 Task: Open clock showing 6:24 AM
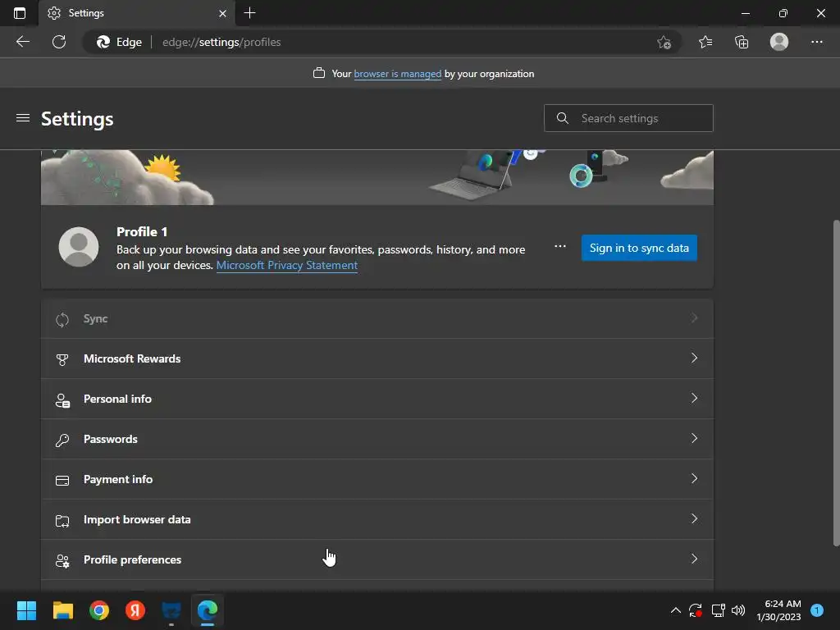[778, 610]
